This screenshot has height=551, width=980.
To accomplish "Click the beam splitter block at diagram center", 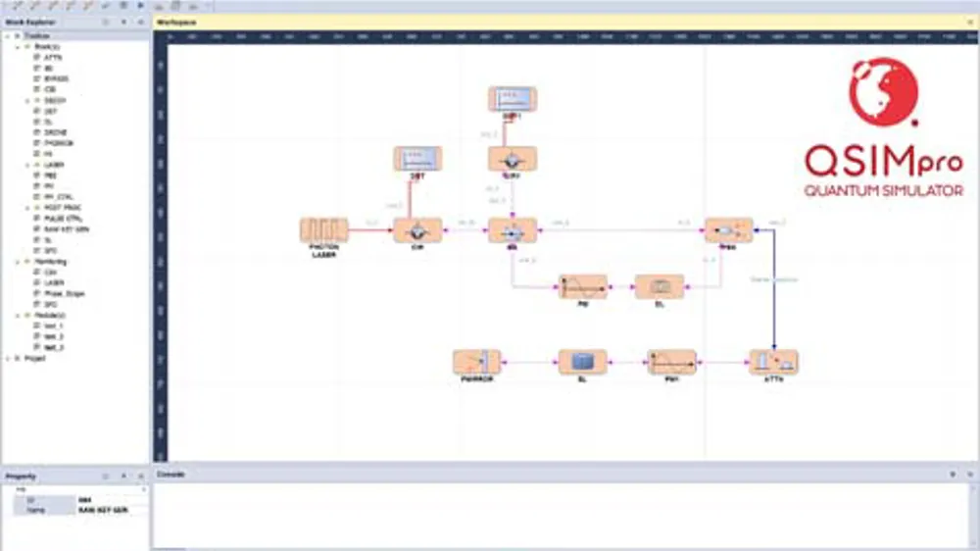I will pos(513,230).
